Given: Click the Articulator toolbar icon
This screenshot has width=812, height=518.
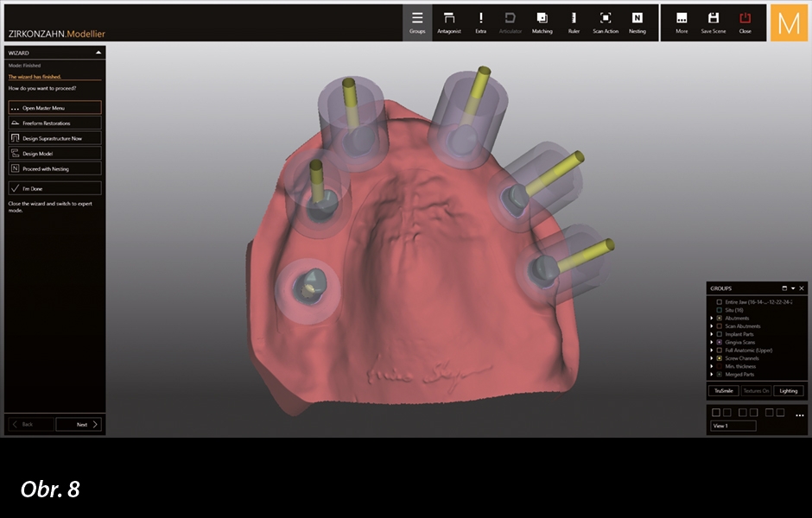Looking at the screenshot, I should (510, 22).
